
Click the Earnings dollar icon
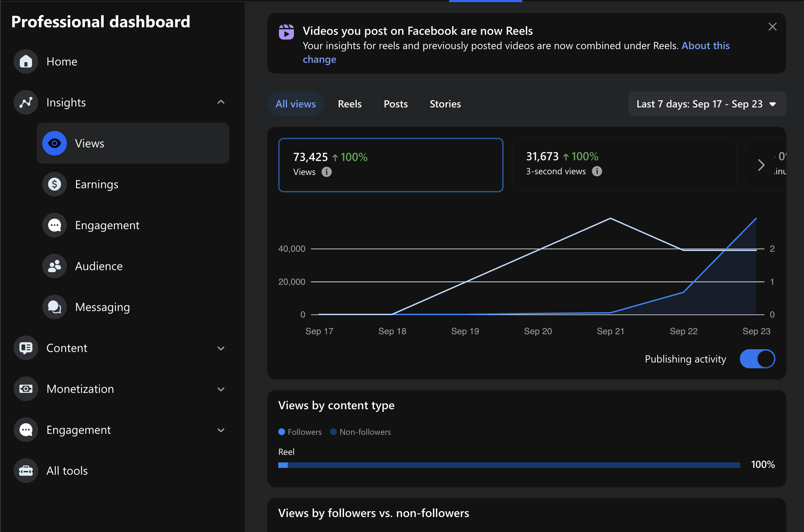[x=55, y=184]
